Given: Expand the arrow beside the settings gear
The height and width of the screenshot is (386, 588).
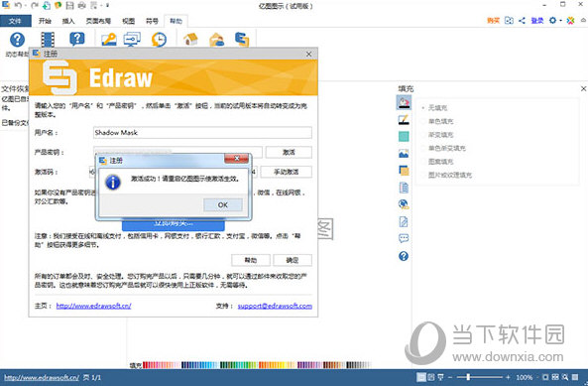Looking at the screenshot, I should click(x=560, y=21).
